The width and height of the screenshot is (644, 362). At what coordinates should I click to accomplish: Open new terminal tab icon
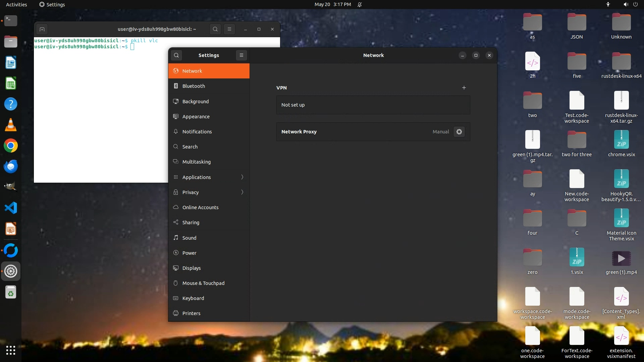42,29
